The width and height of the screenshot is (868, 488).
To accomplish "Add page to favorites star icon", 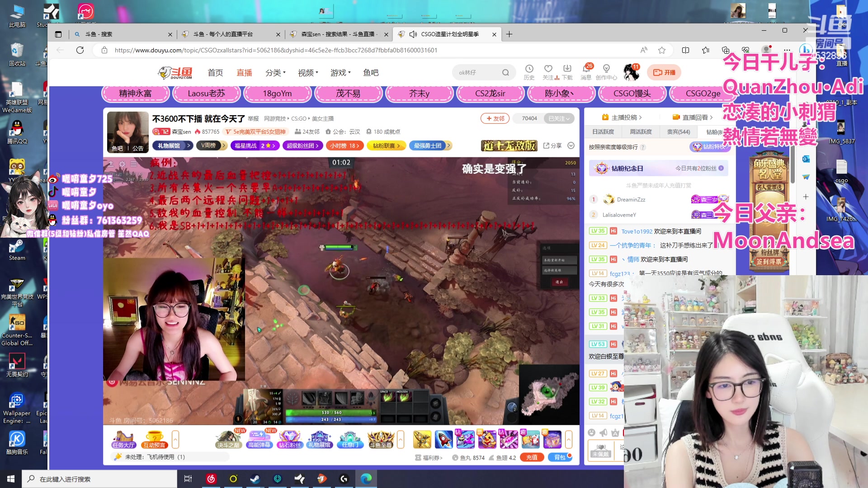I will [662, 50].
